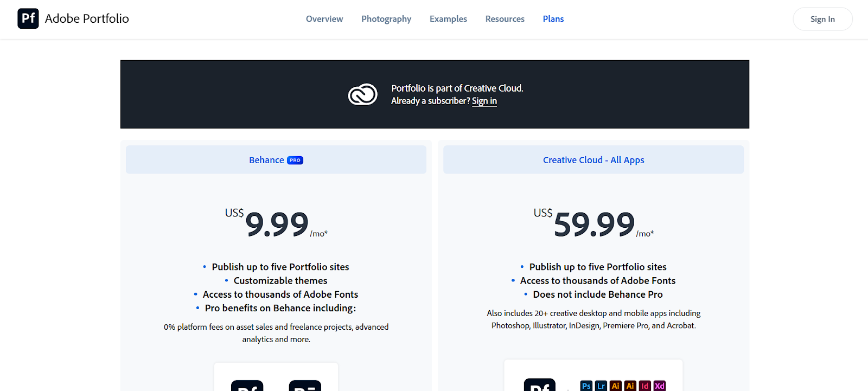Viewport: 868px width, 391px height.
Task: Click the Lightroom Lr app icon
Action: click(601, 386)
